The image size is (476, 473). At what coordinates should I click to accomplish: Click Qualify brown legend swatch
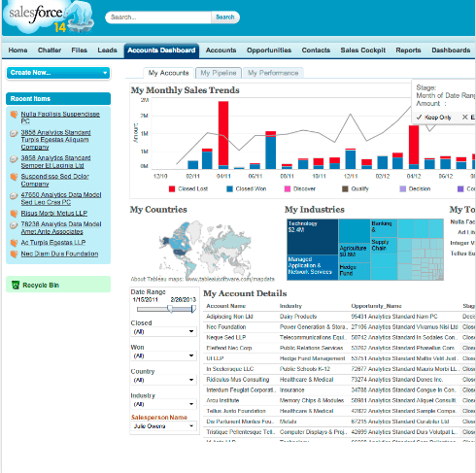click(x=345, y=189)
